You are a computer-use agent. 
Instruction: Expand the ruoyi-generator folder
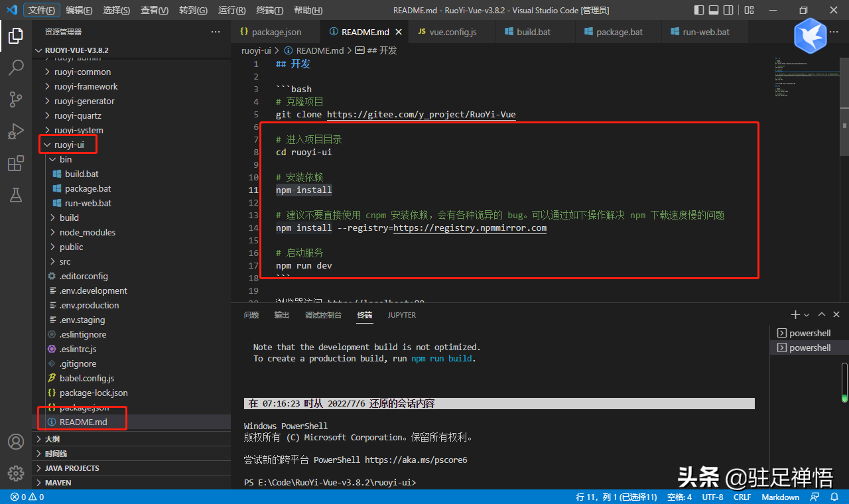131,101
